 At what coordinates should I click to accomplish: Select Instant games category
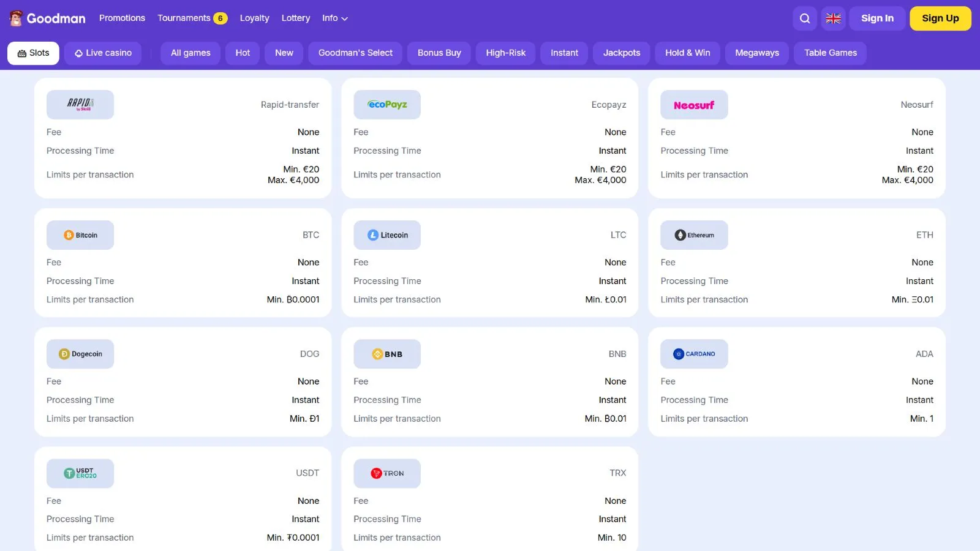click(564, 53)
